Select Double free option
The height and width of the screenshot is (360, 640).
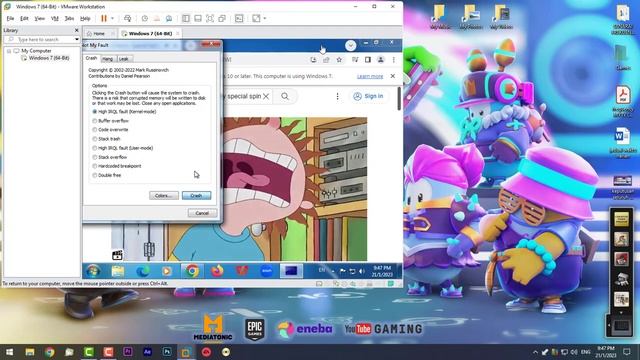tap(107, 175)
